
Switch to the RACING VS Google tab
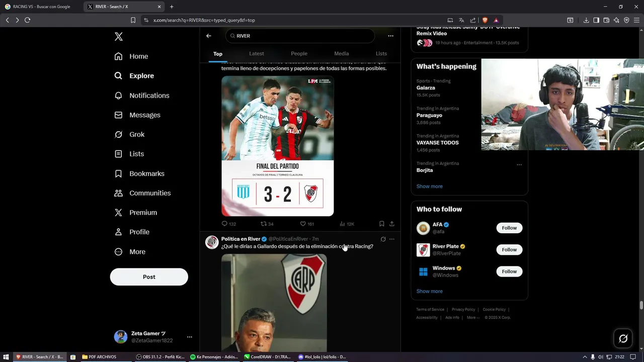[41, 7]
